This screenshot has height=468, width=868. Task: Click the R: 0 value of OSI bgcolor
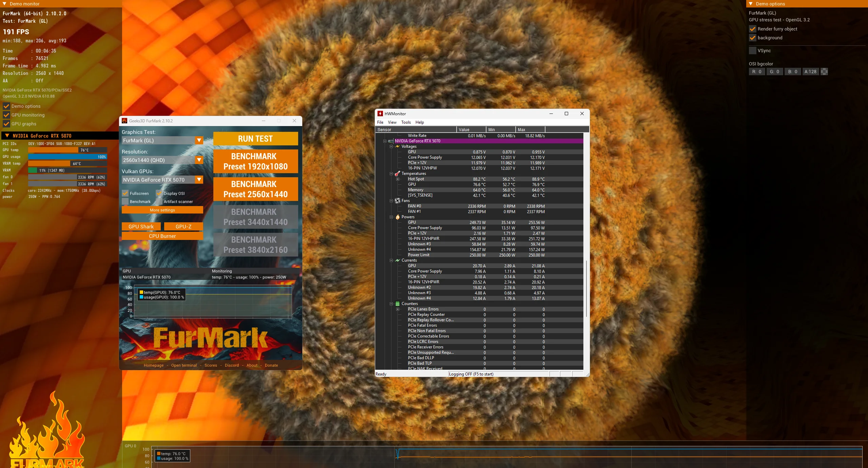757,72
